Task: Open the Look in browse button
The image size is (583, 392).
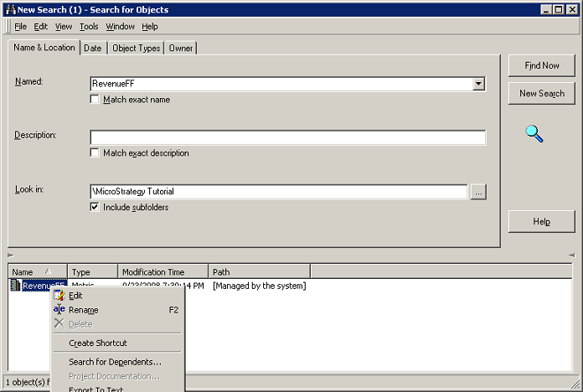Action: coord(478,192)
